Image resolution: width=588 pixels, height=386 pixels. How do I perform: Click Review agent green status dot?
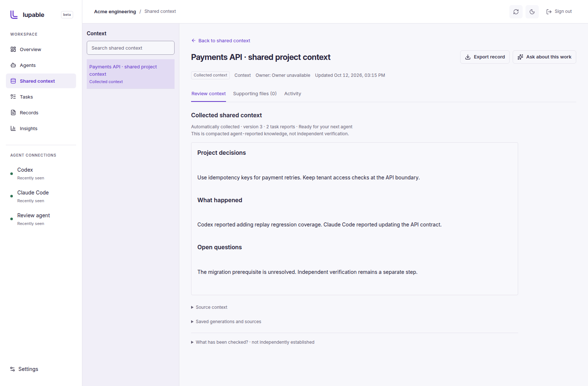coord(11,219)
